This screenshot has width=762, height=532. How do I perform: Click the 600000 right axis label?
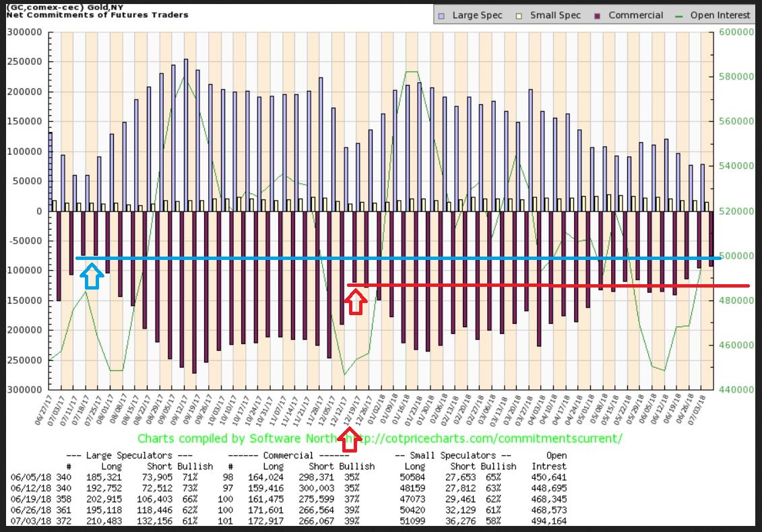736,32
